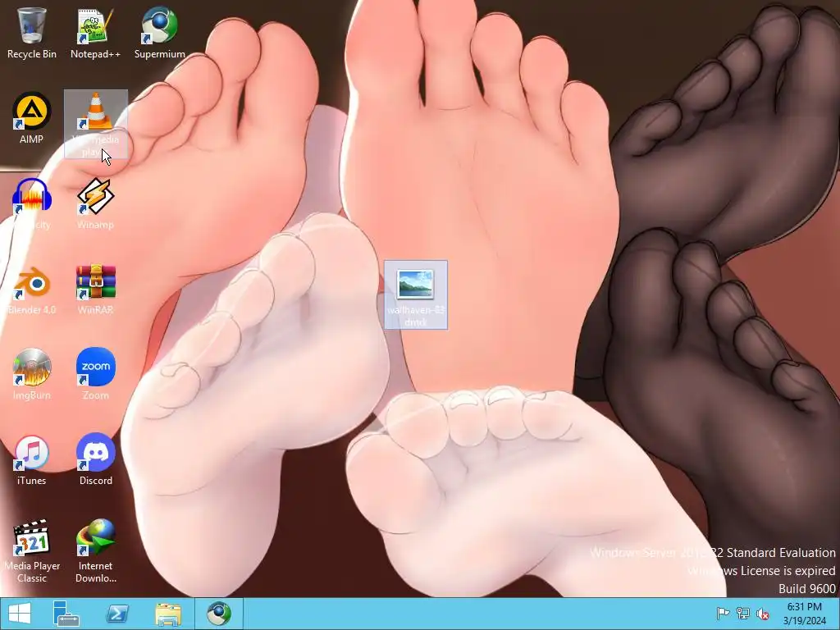Open the network tray icon

click(742, 614)
